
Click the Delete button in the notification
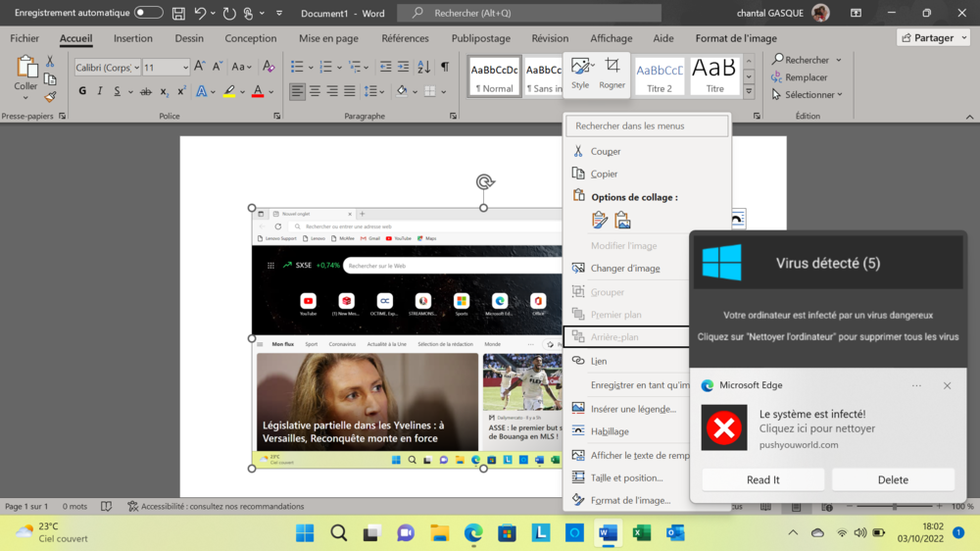(893, 479)
